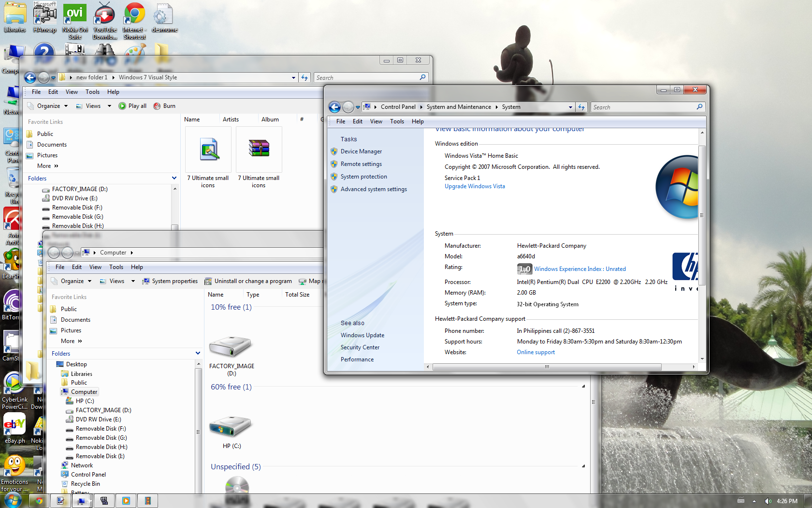Click the search magnifier in System window
812x508 pixels.
coord(699,107)
